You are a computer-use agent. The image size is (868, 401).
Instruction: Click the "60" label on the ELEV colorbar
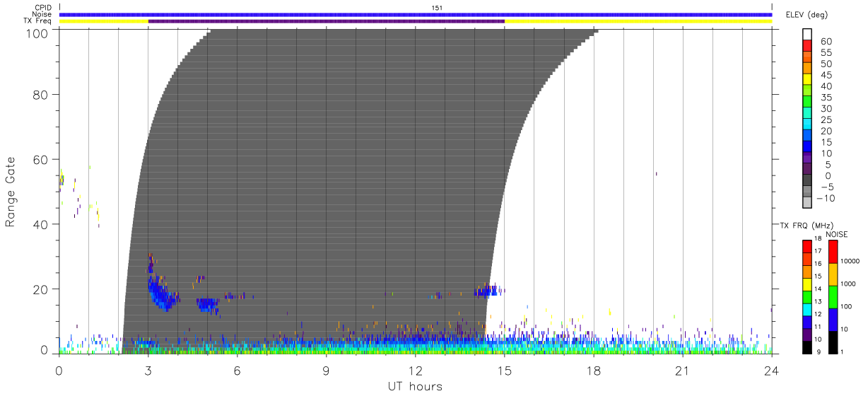click(826, 42)
